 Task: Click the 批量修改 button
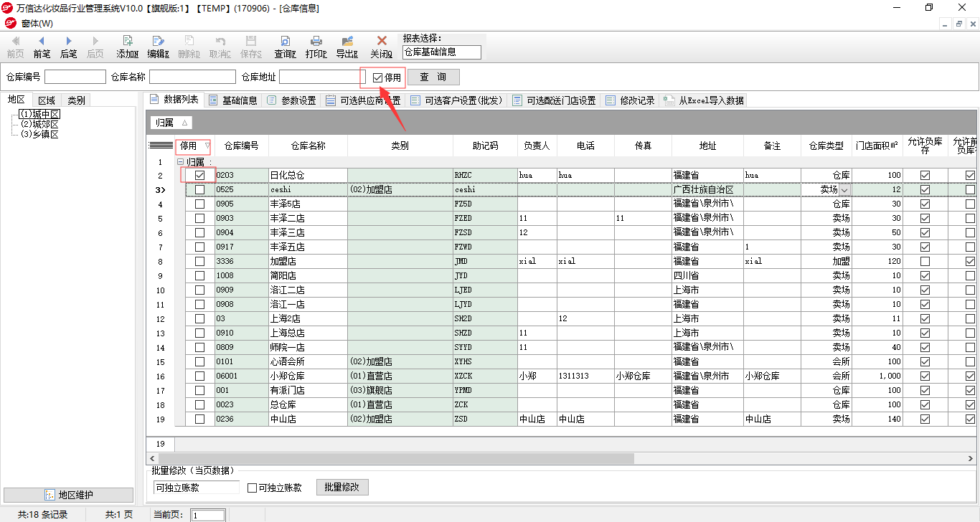tap(342, 488)
